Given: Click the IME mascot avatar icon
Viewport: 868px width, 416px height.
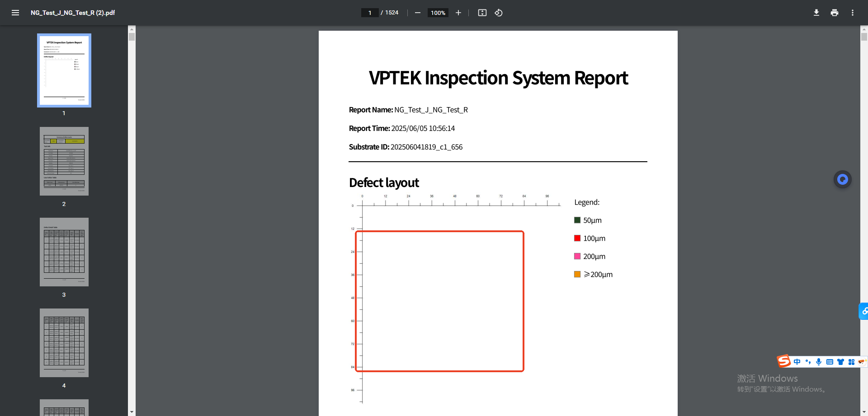Looking at the screenshot, I should [862, 362].
